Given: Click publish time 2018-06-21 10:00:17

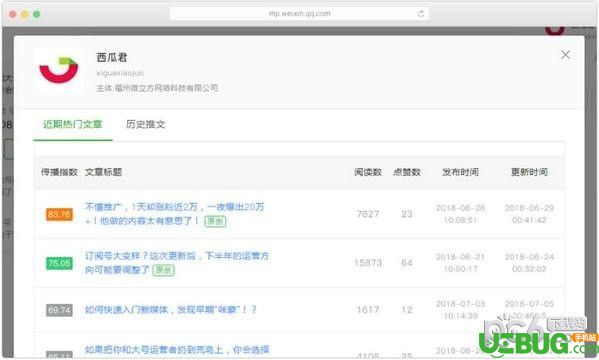Looking at the screenshot, I should [460, 263].
